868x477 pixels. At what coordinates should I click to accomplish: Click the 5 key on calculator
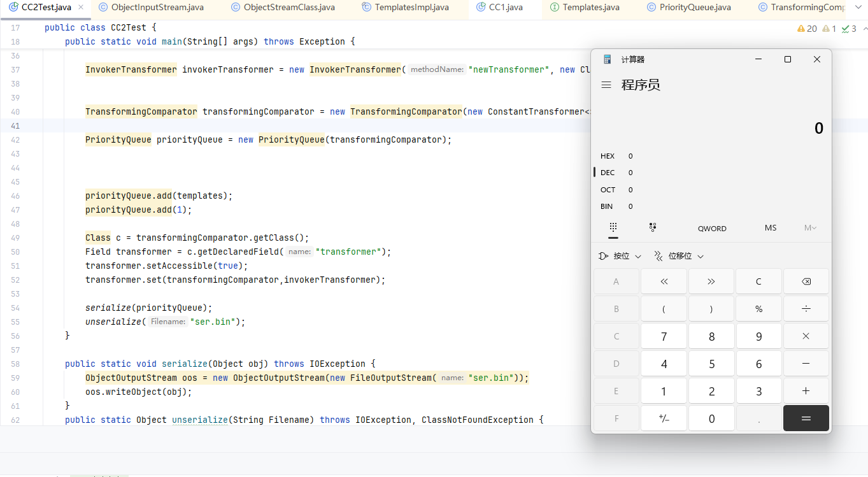711,364
